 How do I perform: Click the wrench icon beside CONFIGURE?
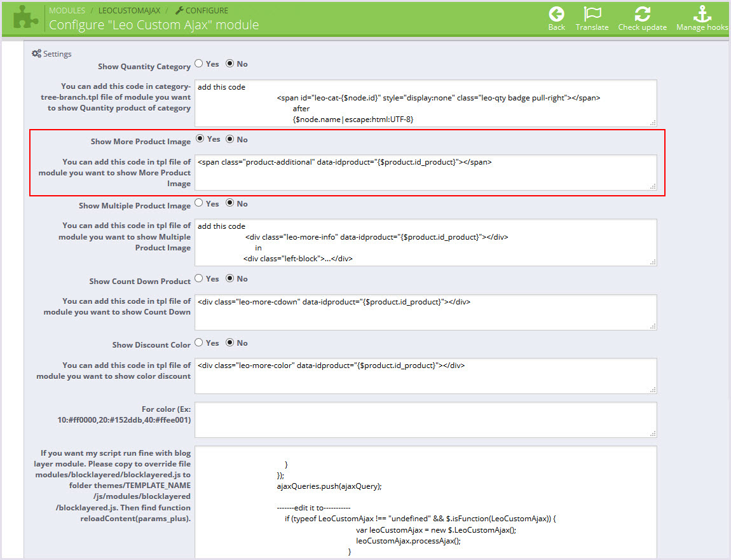pos(179,10)
